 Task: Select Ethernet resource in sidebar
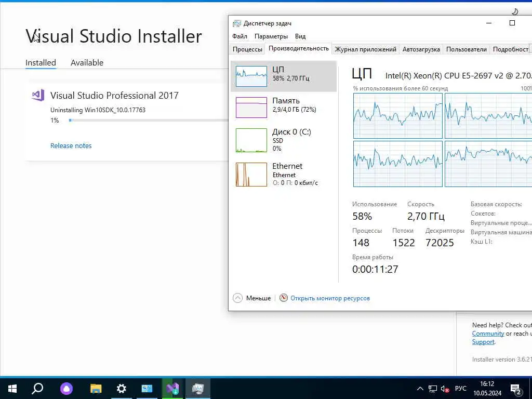click(284, 174)
